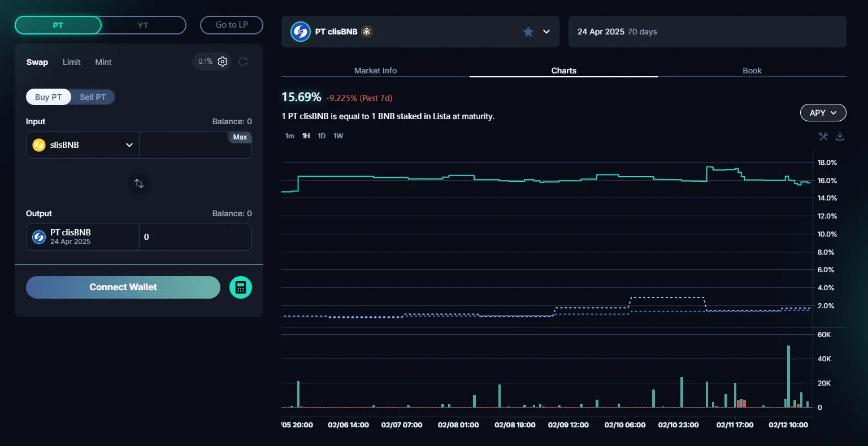The image size is (868, 446).
Task: Select the Sell PT toggle
Action: pyautogui.click(x=93, y=97)
